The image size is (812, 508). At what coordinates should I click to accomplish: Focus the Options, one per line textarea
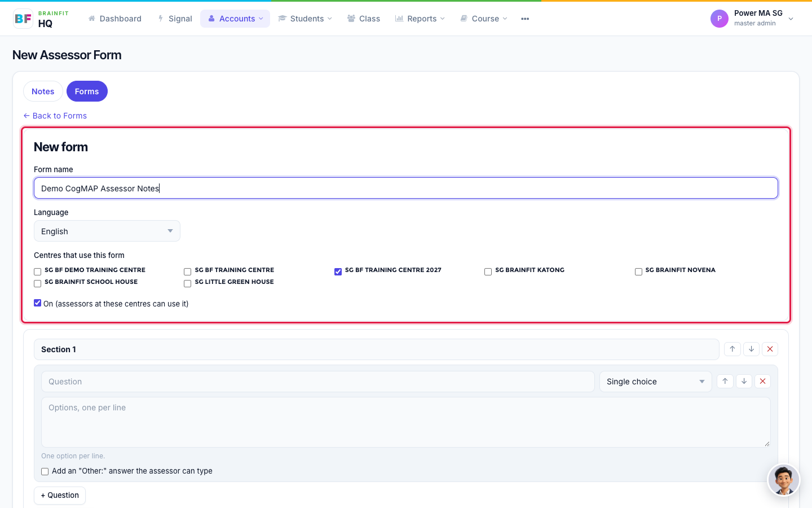tap(406, 422)
